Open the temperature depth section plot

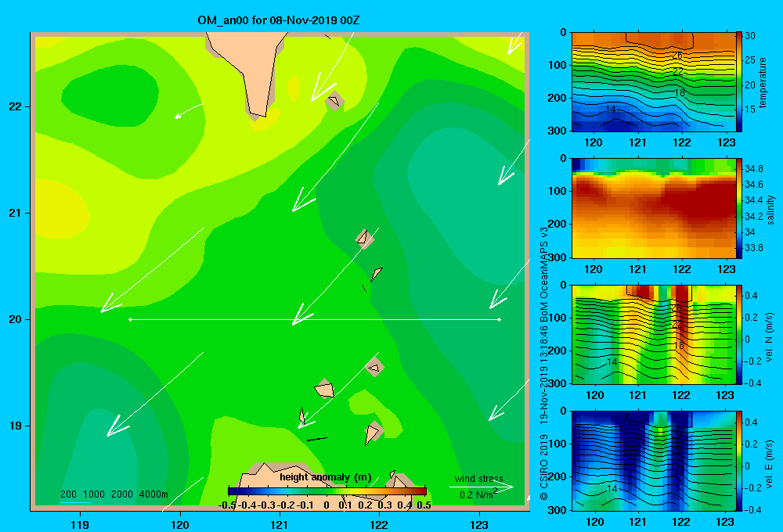[x=653, y=81]
